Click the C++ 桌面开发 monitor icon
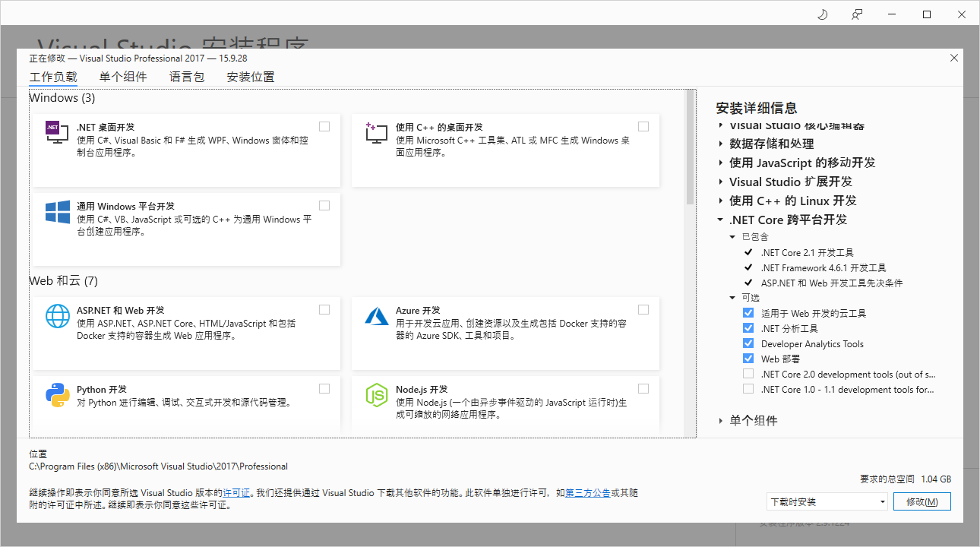The height and width of the screenshot is (547, 980). 375,131
